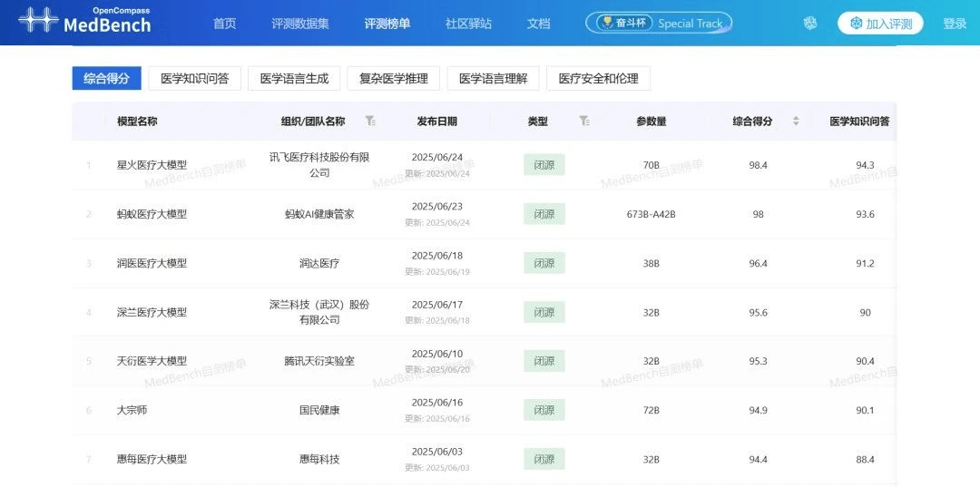Viewport: 980px width, 487px height.
Task: Open the 类型 column filter icon
Action: 583,122
